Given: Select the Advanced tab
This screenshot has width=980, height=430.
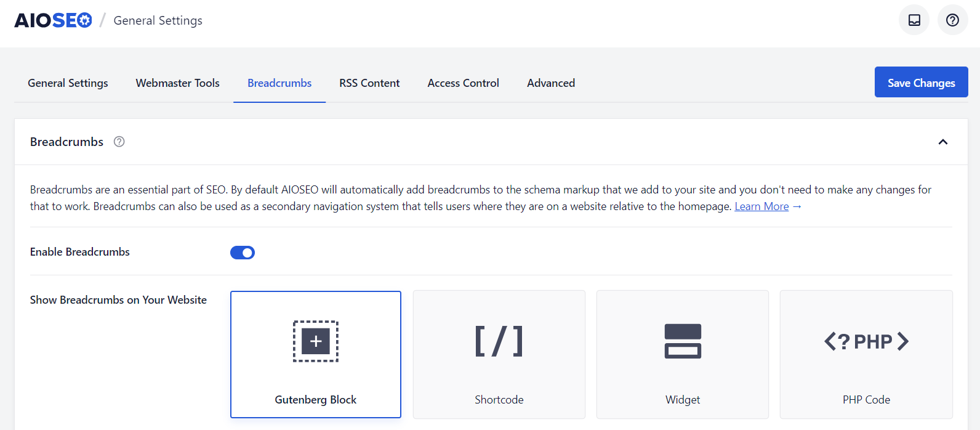Looking at the screenshot, I should [551, 83].
